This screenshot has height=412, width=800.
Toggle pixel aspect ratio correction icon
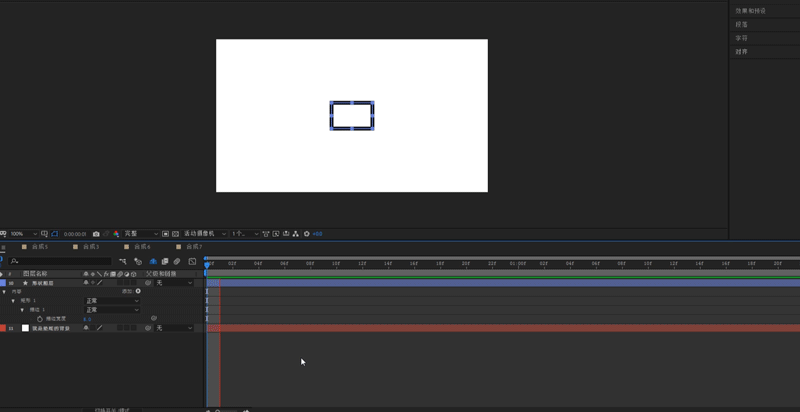266,234
